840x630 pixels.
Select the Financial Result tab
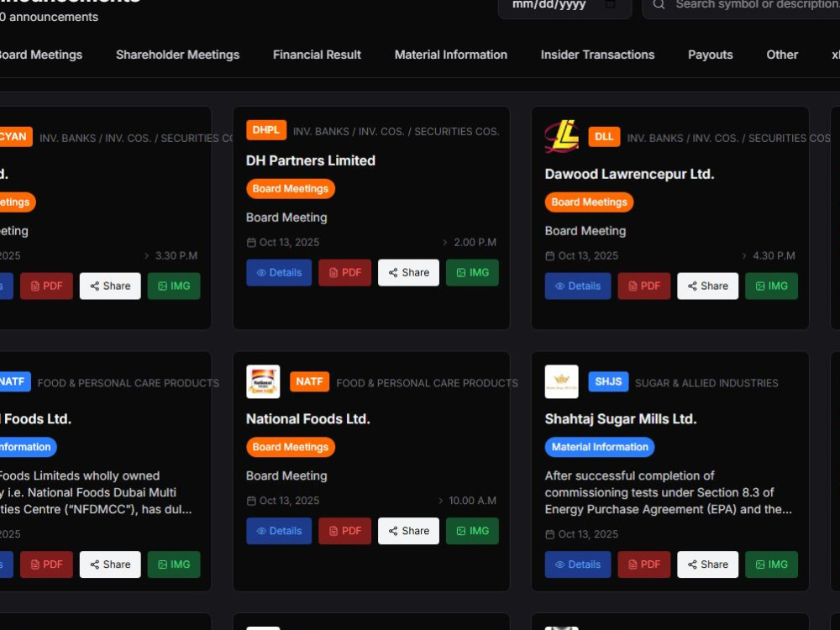(x=318, y=55)
